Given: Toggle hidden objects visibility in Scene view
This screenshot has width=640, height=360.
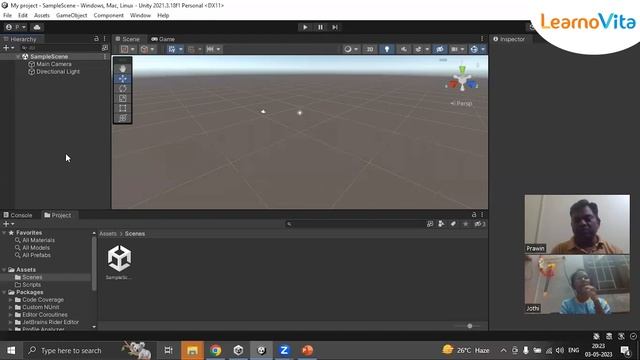Looking at the screenshot, I should (x=440, y=49).
